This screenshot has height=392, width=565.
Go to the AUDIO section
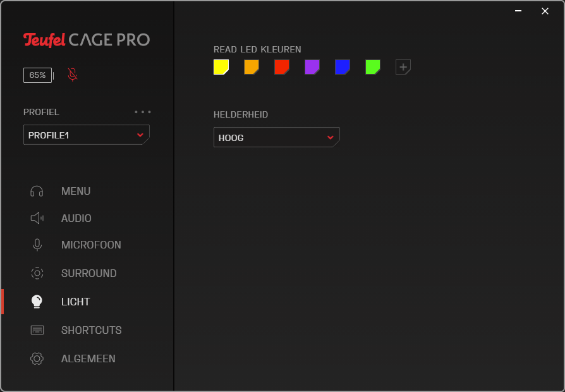(x=76, y=218)
